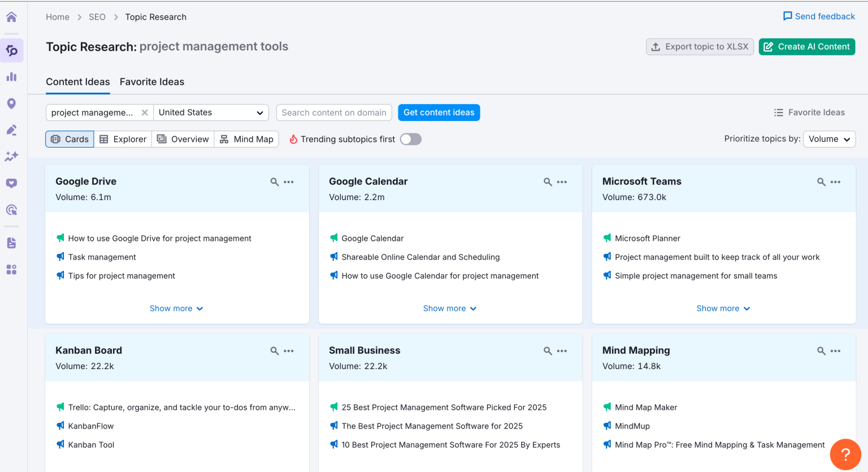The image size is (868, 472).
Task: Click the bar chart sidebar icon
Action: (x=11, y=77)
